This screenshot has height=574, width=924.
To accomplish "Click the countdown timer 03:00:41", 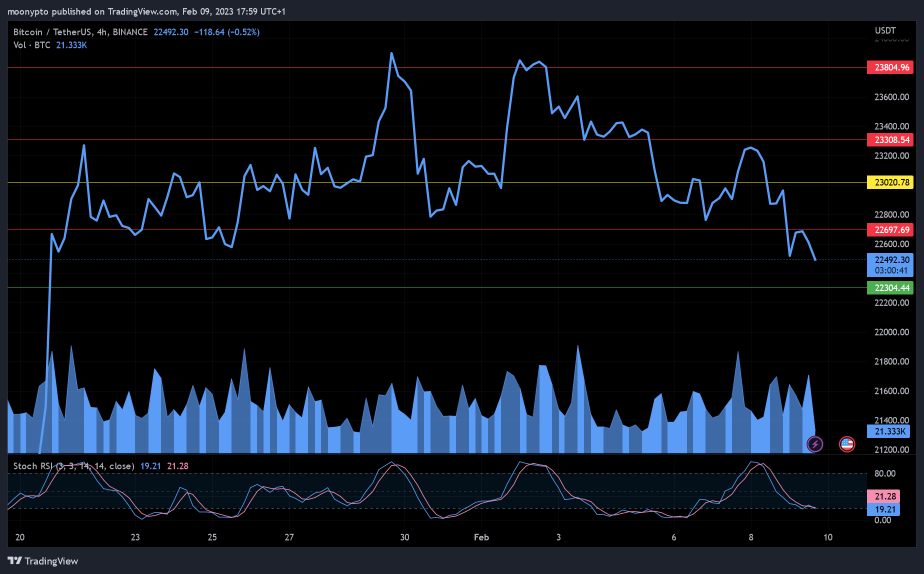I will (x=891, y=270).
